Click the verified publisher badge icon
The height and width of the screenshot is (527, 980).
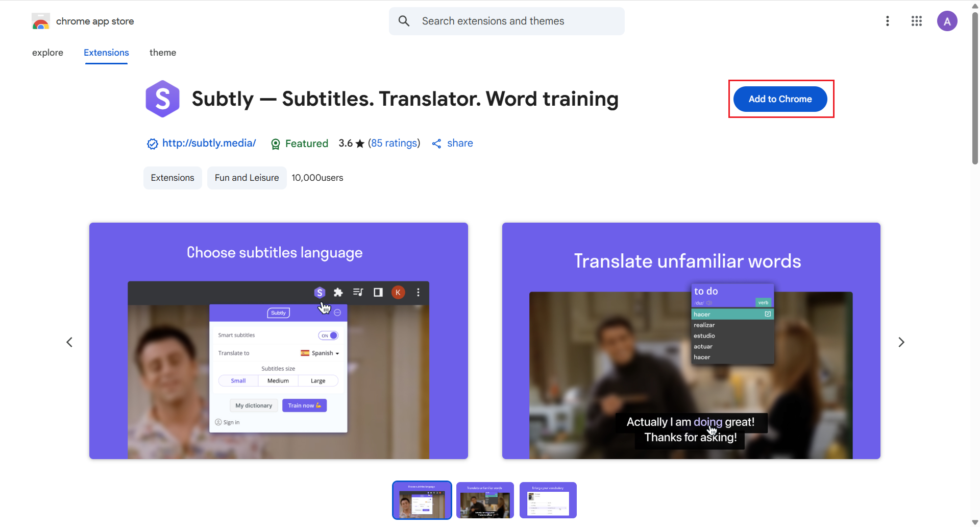pos(152,143)
